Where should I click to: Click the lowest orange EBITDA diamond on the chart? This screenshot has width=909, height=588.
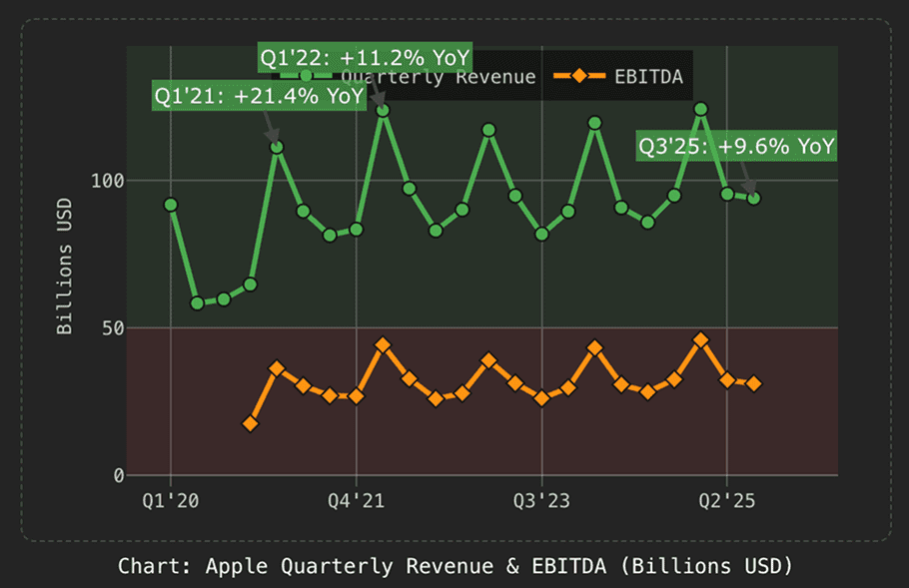click(249, 423)
